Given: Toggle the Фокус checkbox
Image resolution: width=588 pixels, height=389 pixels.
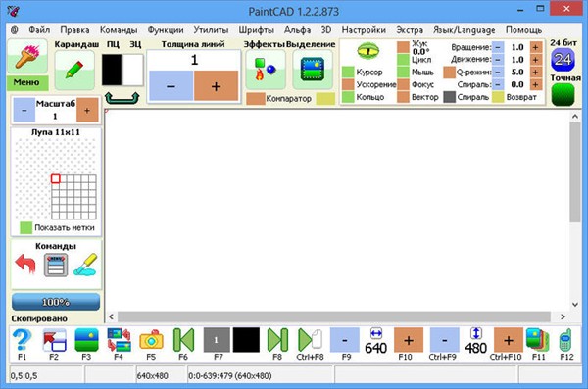Looking at the screenshot, I should 403,84.
